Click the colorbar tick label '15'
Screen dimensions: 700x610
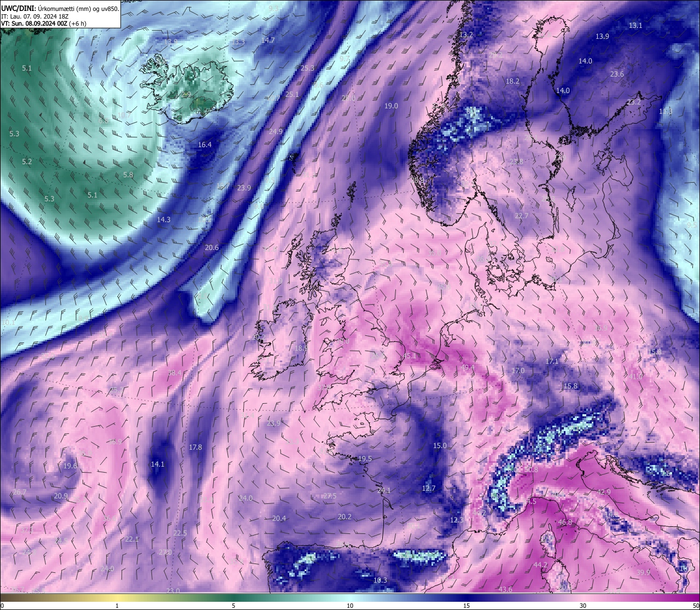click(x=466, y=606)
